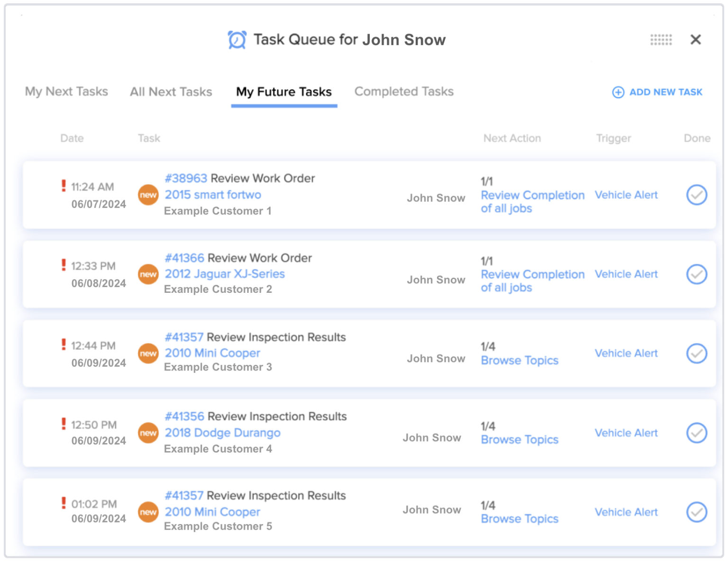Image resolution: width=728 pixels, height=561 pixels.
Task: Mark the Example Customer 5 task as done
Action: click(697, 512)
